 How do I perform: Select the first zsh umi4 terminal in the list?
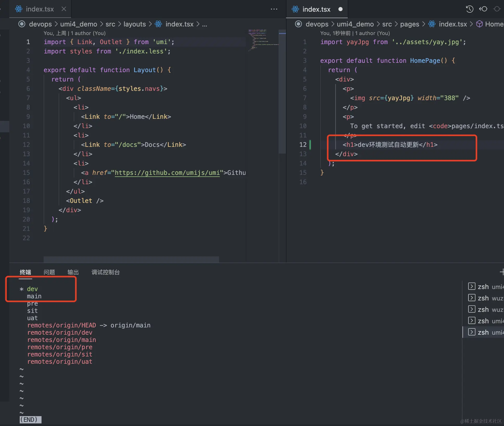coord(485,287)
